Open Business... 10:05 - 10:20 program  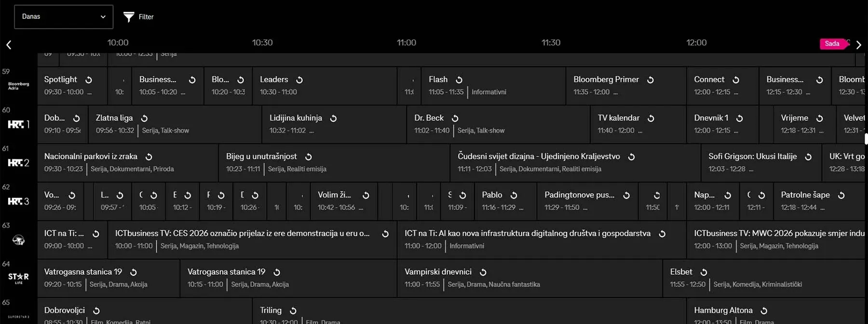168,86
